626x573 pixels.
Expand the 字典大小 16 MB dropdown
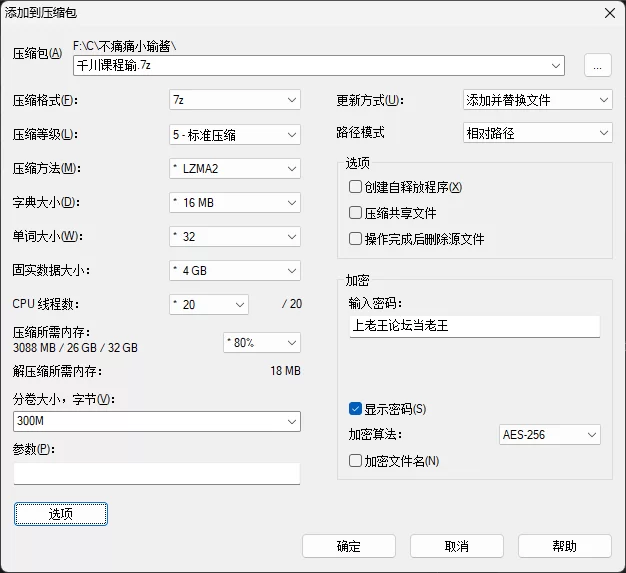(235, 202)
